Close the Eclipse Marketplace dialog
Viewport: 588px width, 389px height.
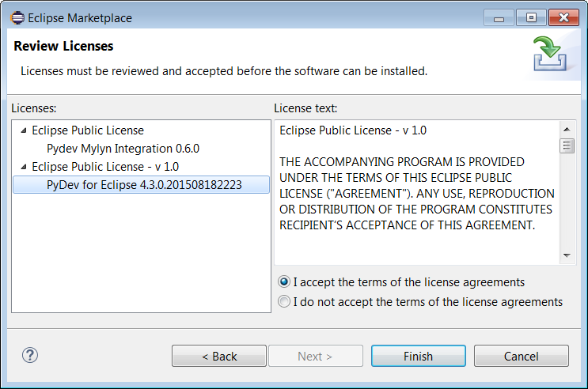pos(563,17)
